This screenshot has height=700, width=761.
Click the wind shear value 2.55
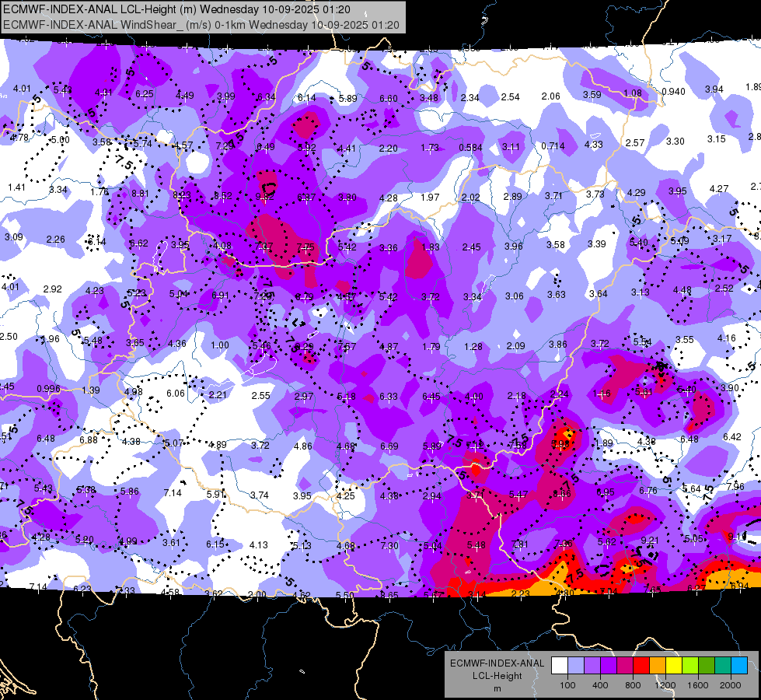(x=260, y=395)
